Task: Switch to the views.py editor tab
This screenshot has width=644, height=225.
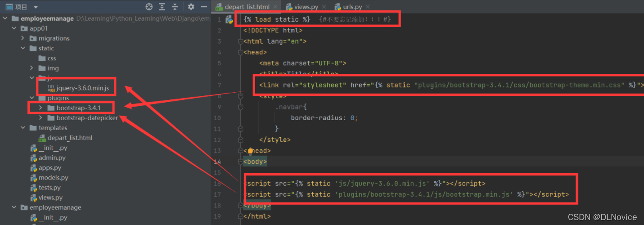Action: click(x=306, y=7)
